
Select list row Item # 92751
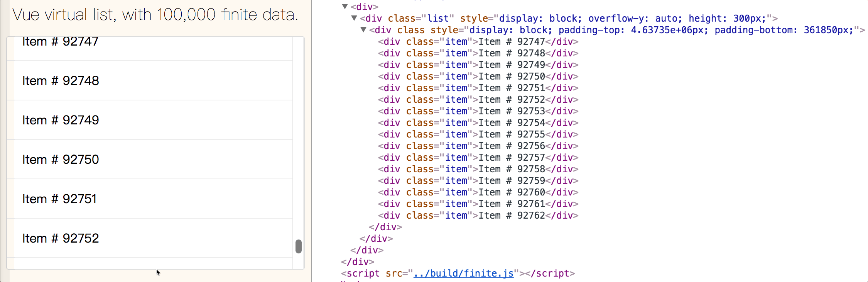click(x=150, y=199)
